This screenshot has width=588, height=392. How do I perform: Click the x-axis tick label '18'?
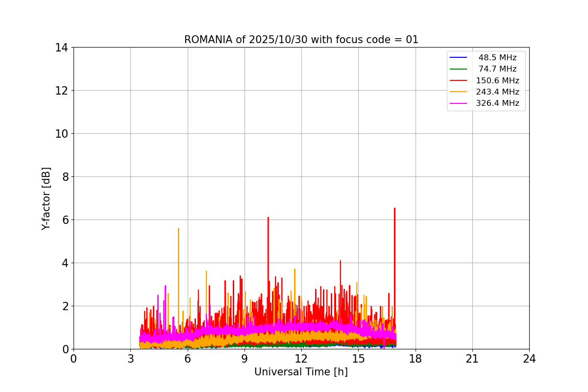(x=416, y=359)
